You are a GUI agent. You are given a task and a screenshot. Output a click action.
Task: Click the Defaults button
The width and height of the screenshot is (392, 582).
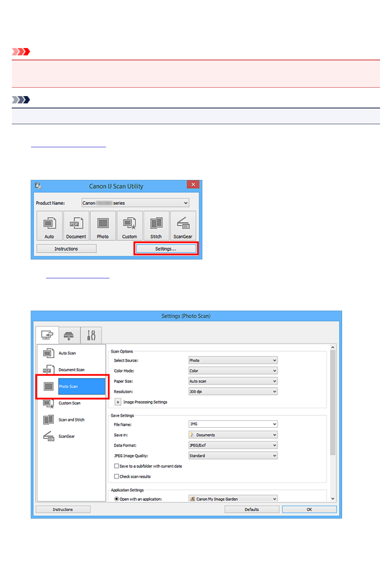pos(252,509)
